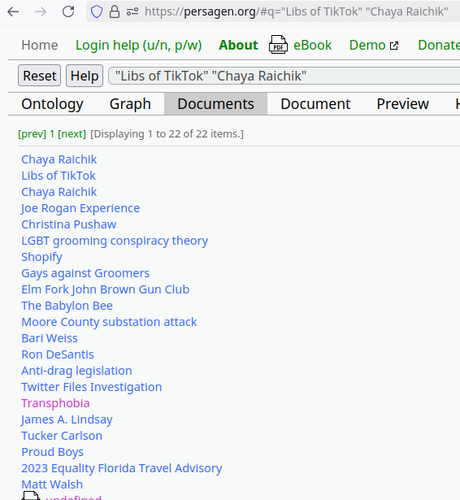Open Gays against Groomers document
This screenshot has width=460, height=500.
85,273
